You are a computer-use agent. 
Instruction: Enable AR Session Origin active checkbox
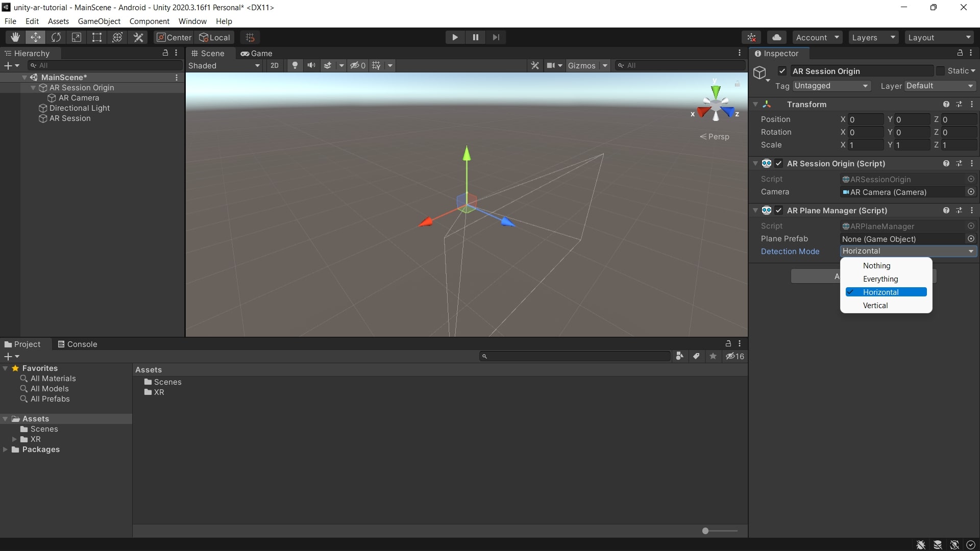point(782,71)
